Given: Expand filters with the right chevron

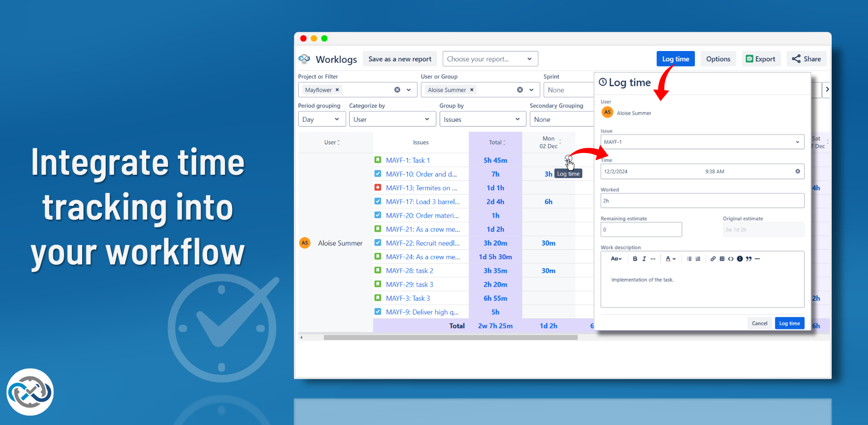Looking at the screenshot, I should pos(826,90).
